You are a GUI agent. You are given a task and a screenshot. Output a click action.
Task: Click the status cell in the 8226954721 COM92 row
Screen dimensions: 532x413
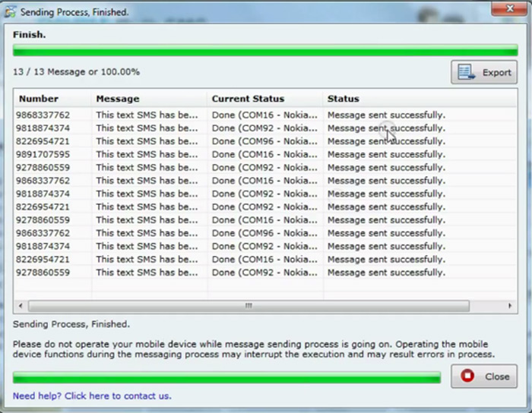point(386,207)
